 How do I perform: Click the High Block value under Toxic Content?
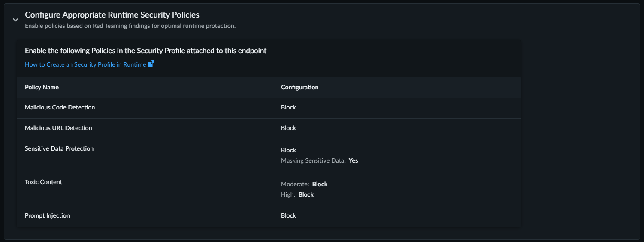tap(306, 194)
